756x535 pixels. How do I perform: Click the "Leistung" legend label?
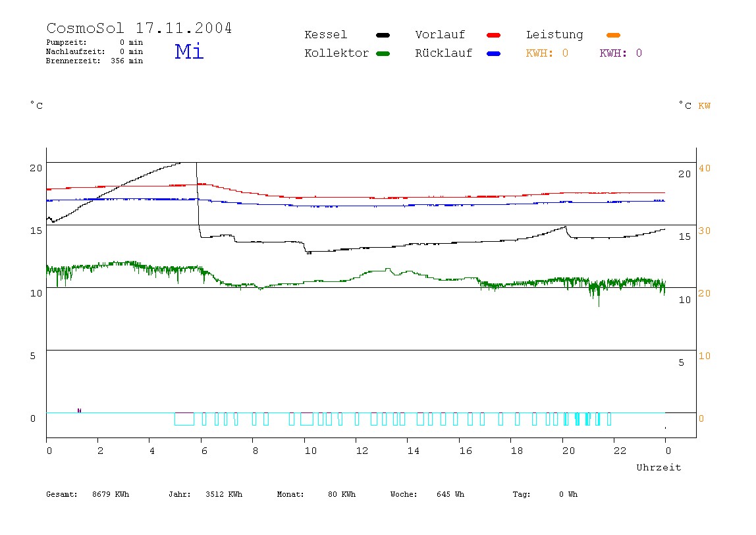point(554,35)
